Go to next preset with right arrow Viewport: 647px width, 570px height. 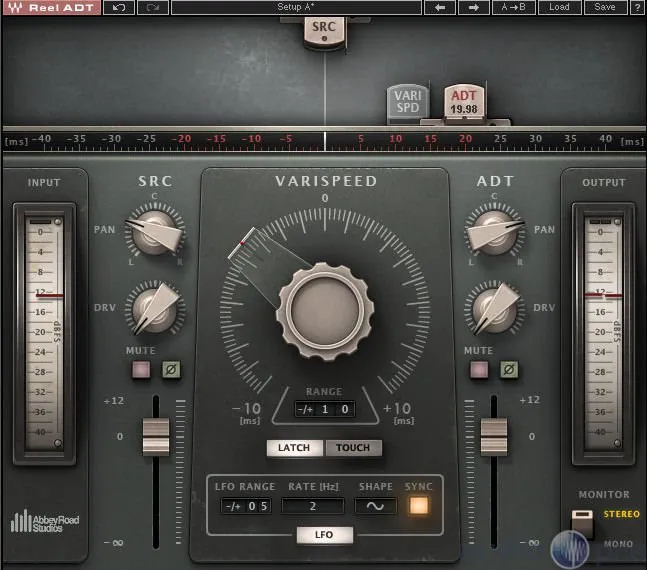coord(474,7)
